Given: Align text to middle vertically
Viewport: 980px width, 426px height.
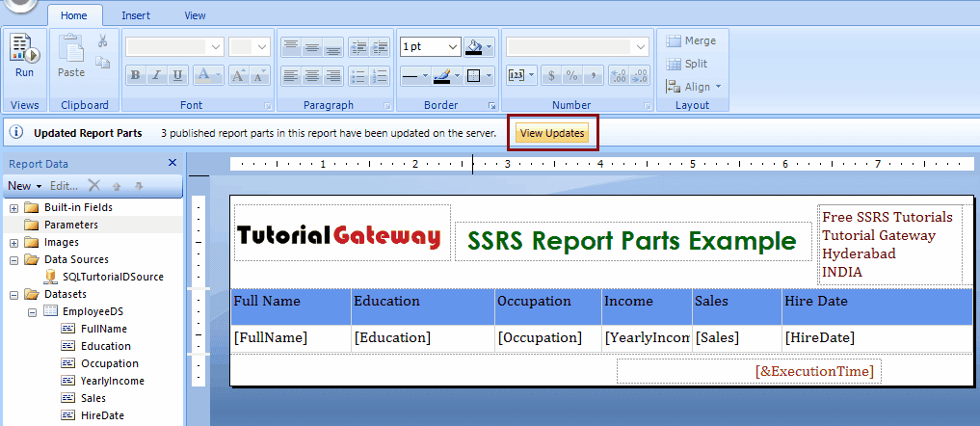Looking at the screenshot, I should pos(312,47).
